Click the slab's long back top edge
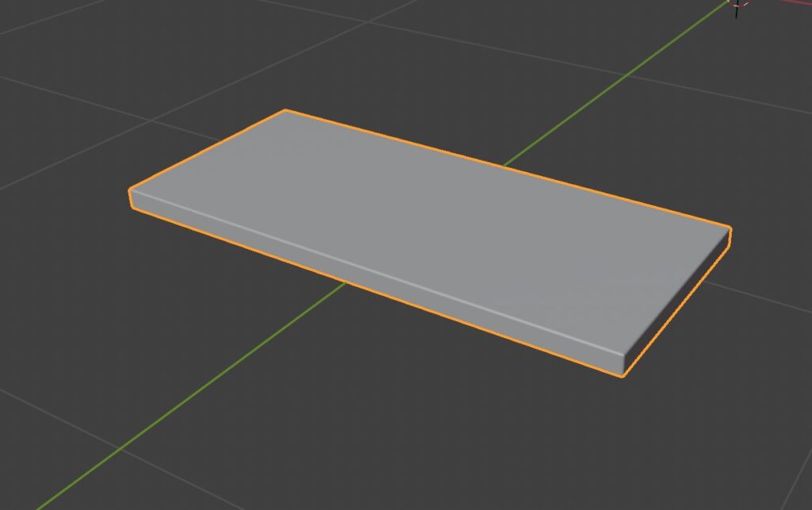Image resolution: width=812 pixels, height=510 pixels. pos(507,167)
